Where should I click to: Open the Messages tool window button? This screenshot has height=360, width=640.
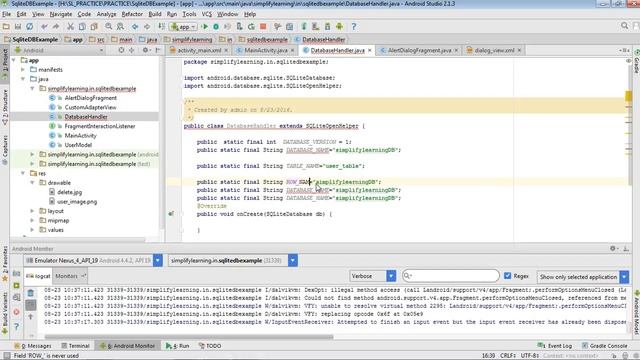pyautogui.click(x=33, y=346)
